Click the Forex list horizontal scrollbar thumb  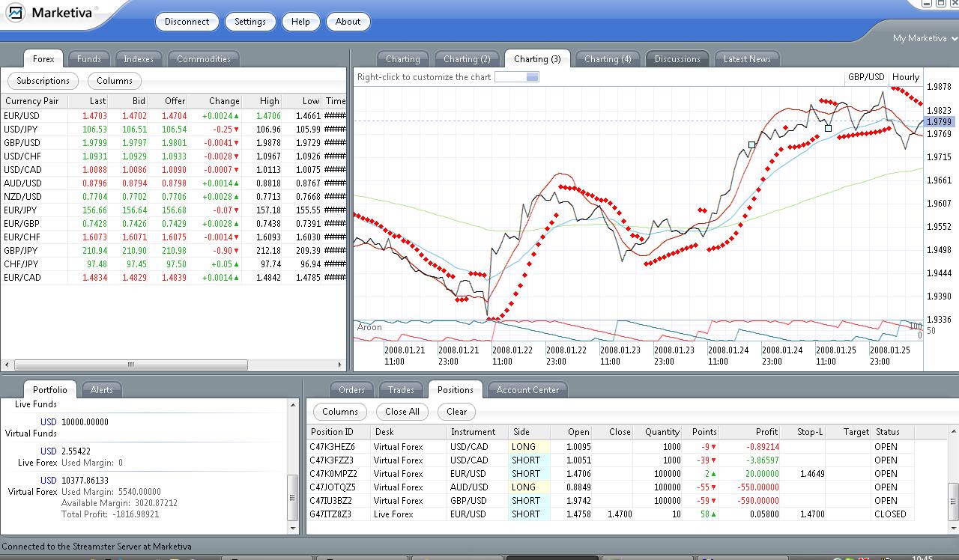(130, 365)
